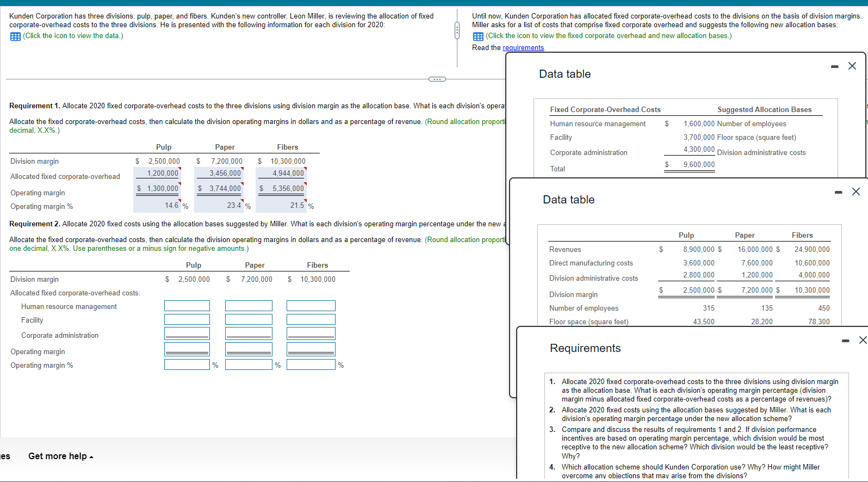Click the Requirement 1 heading text
The width and height of the screenshot is (868, 482).
click(35, 106)
